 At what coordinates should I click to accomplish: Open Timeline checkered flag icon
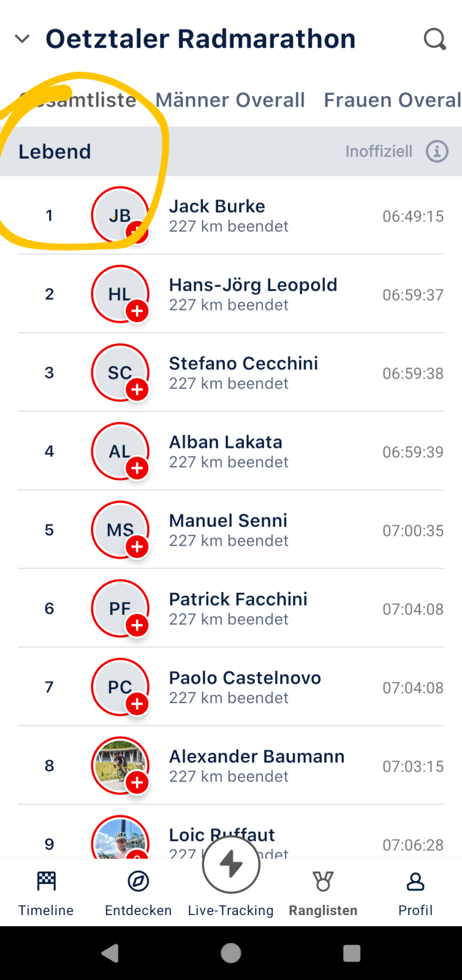click(46, 882)
